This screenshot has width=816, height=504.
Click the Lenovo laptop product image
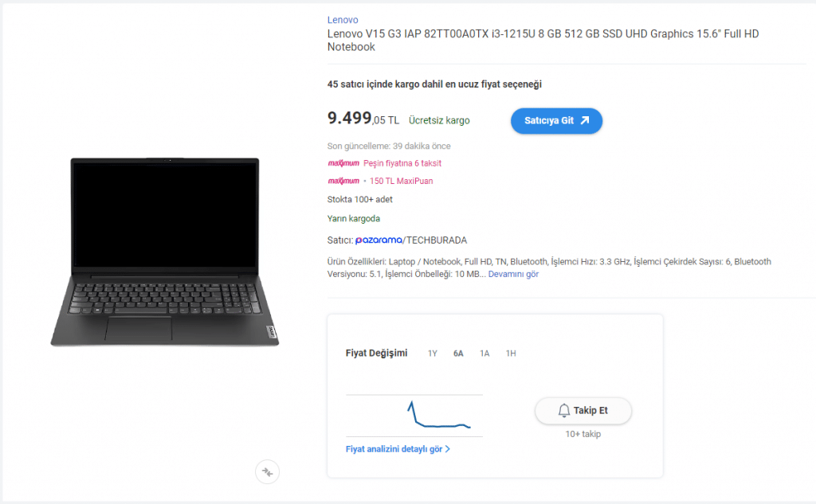coord(164,252)
